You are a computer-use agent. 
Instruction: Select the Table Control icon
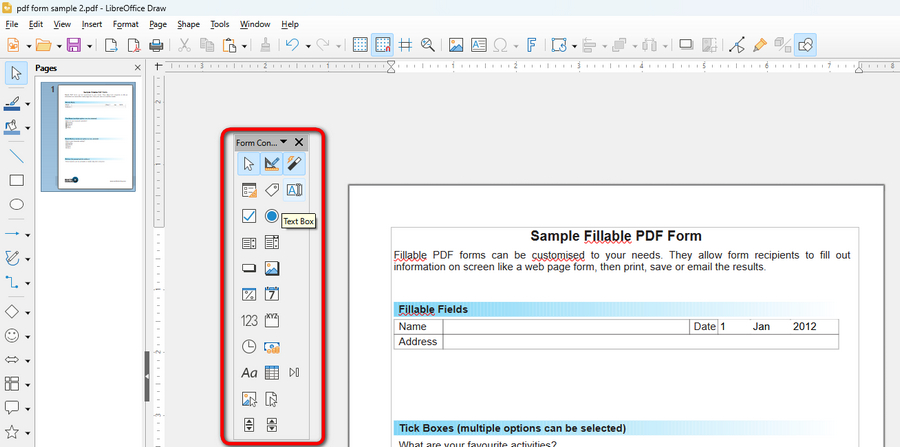[x=272, y=372]
